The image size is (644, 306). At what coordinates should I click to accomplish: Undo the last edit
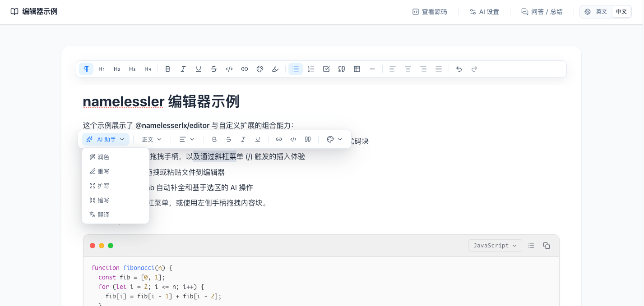click(459, 69)
